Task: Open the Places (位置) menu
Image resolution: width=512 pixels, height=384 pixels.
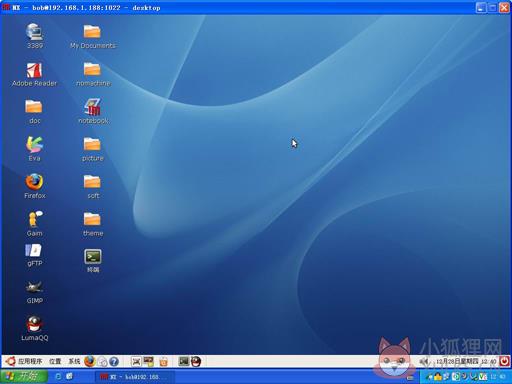Action: pos(55,361)
